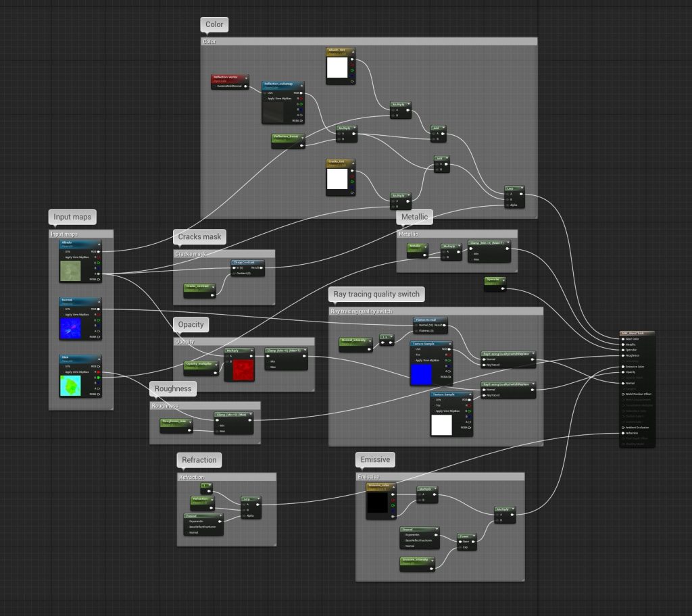Collapse the Albedo_tint node with its arrow
This screenshot has height=616, width=692.
point(353,52)
